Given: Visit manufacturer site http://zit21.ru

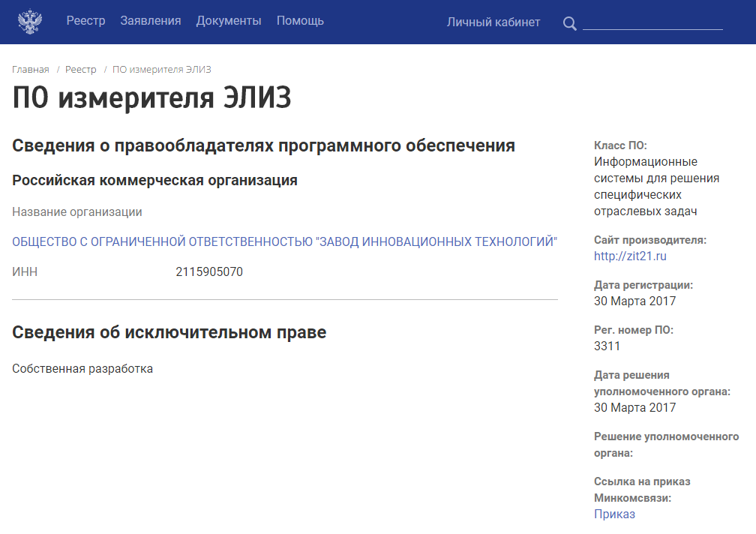Looking at the screenshot, I should (630, 256).
